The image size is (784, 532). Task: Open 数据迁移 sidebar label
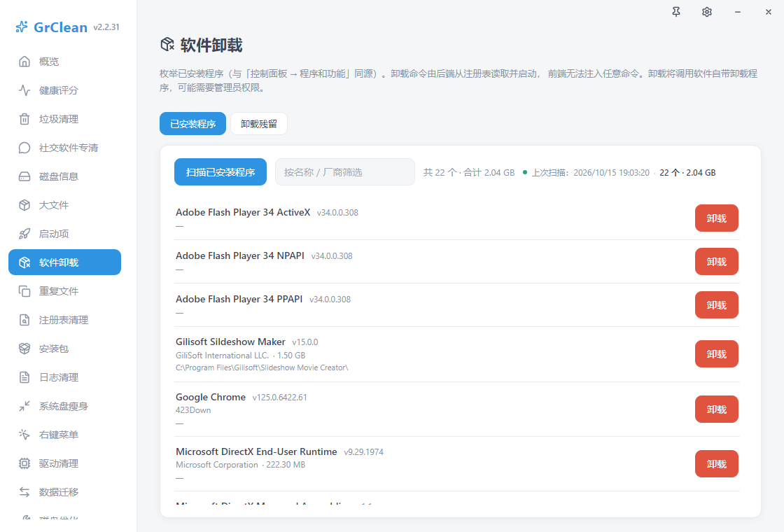click(x=59, y=492)
